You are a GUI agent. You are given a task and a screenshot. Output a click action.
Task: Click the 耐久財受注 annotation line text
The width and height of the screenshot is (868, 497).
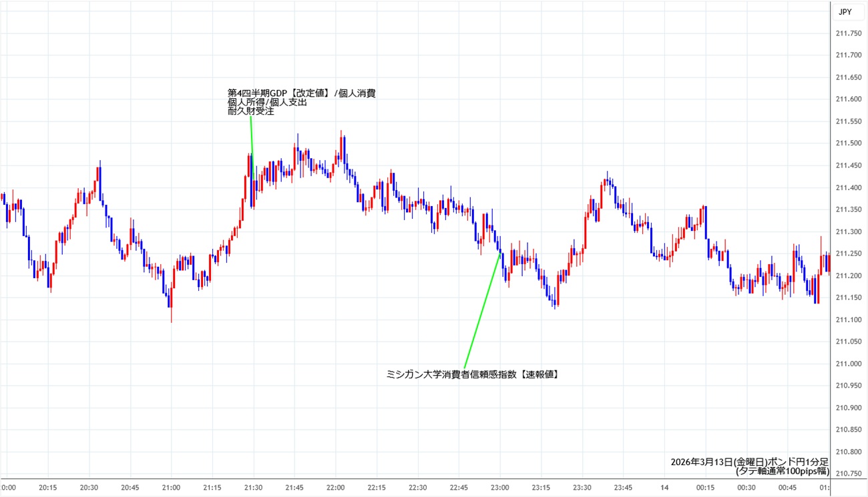pyautogui.click(x=251, y=112)
